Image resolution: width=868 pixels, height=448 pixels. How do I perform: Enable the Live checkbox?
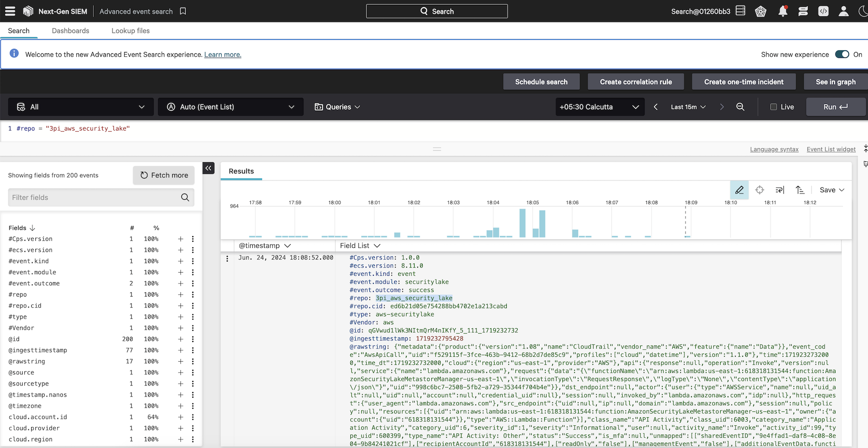click(x=774, y=107)
